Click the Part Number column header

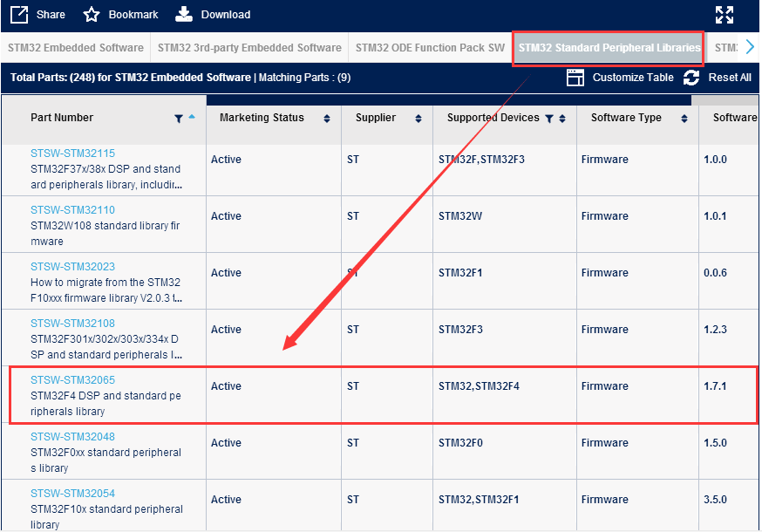[104, 120]
